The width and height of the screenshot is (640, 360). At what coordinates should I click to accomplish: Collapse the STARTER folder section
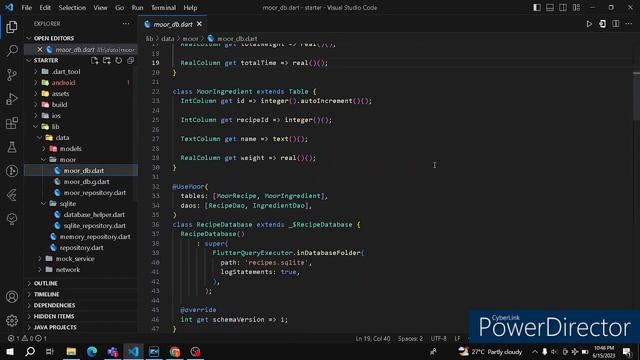tap(46, 60)
